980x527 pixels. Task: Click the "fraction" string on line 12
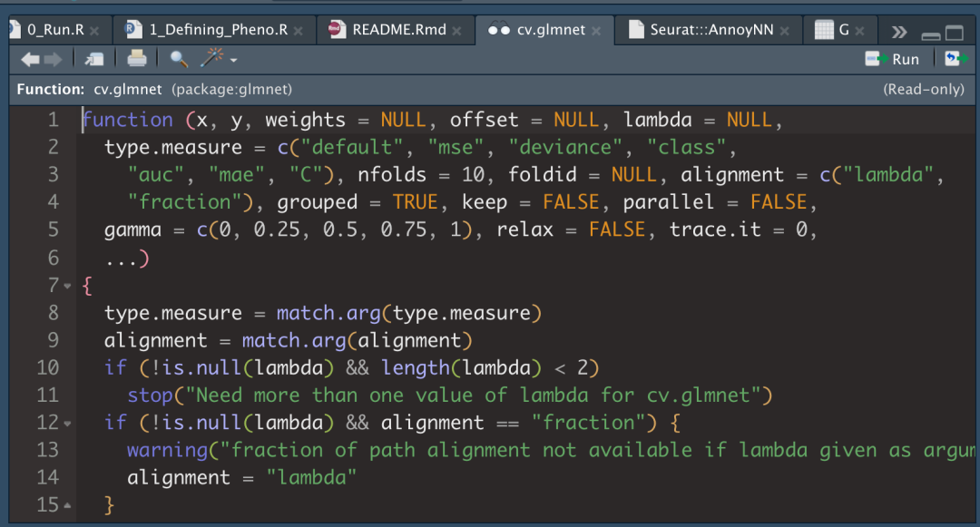588,423
